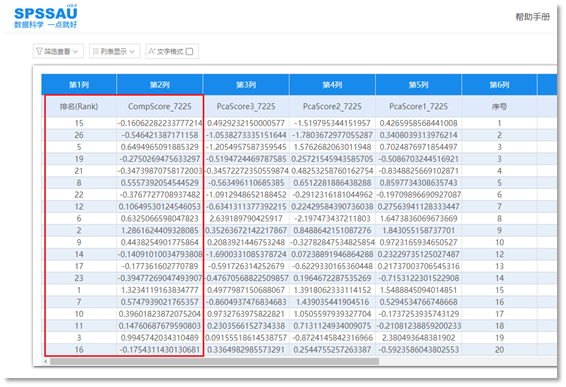This screenshot has width=566, height=387.
Task: Click rank cell 16 in last row
Action: click(x=79, y=349)
